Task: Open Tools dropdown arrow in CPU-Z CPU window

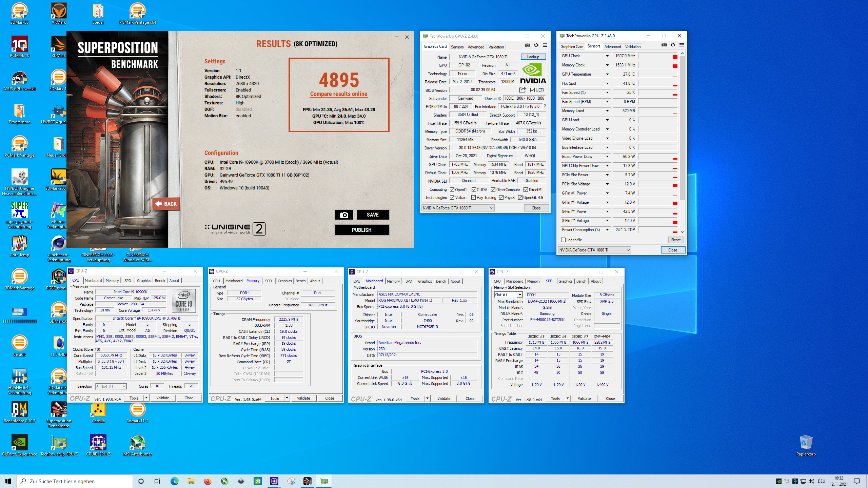Action: pos(146,398)
